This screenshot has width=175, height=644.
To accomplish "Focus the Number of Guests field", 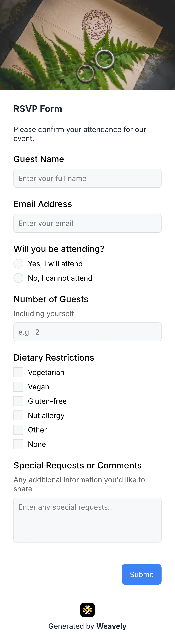I will [87, 332].
